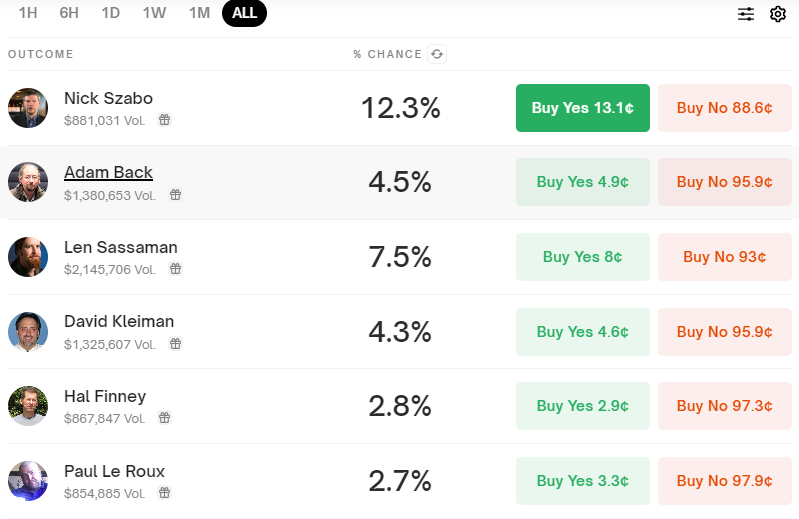799x519 pixels.
Task: Switch to the 1W time range
Action: coord(154,13)
